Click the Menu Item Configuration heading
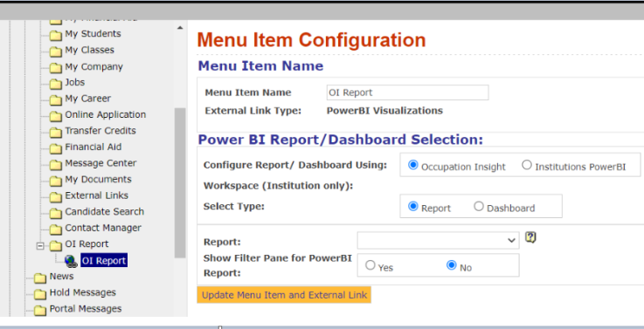 (311, 40)
